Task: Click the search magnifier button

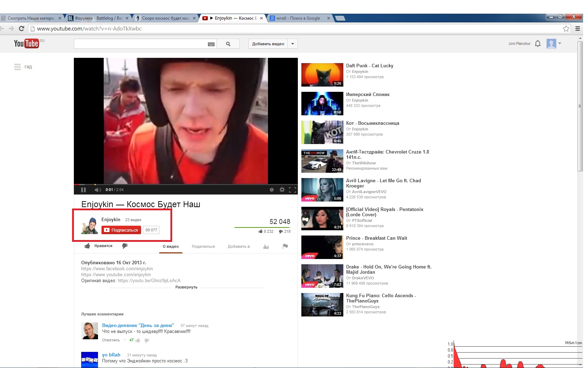Action: [228, 44]
